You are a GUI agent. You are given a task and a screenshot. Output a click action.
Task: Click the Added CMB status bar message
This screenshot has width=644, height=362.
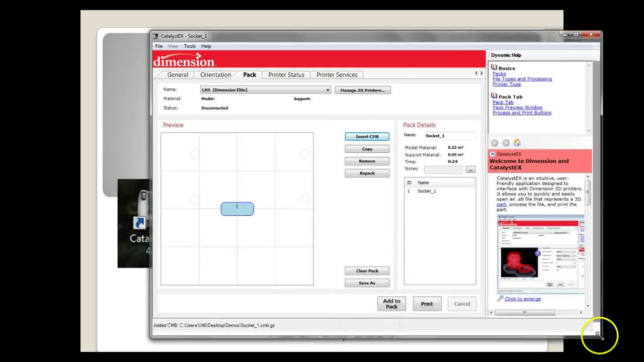point(214,325)
